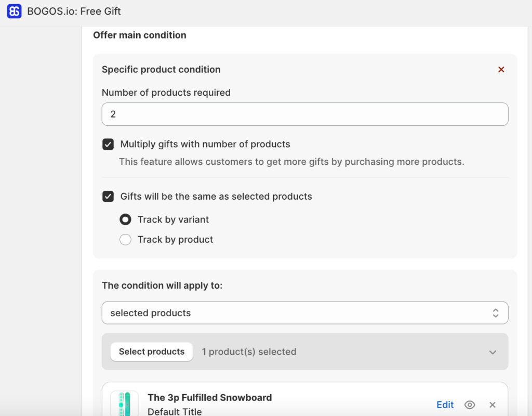Expand the selected products list chevron
The height and width of the screenshot is (416, 532).
(x=493, y=352)
